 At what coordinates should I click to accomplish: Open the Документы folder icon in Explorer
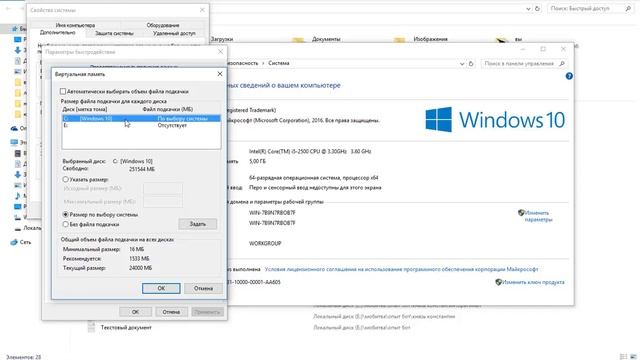point(298,40)
